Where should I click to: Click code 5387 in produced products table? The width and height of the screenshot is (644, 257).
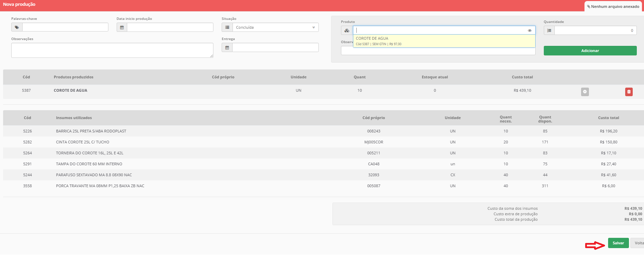tap(26, 90)
